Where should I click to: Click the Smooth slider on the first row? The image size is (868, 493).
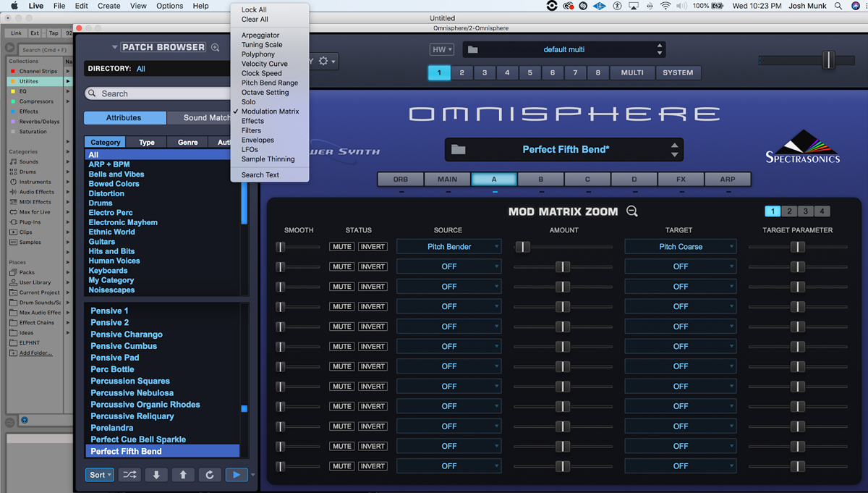(x=298, y=247)
